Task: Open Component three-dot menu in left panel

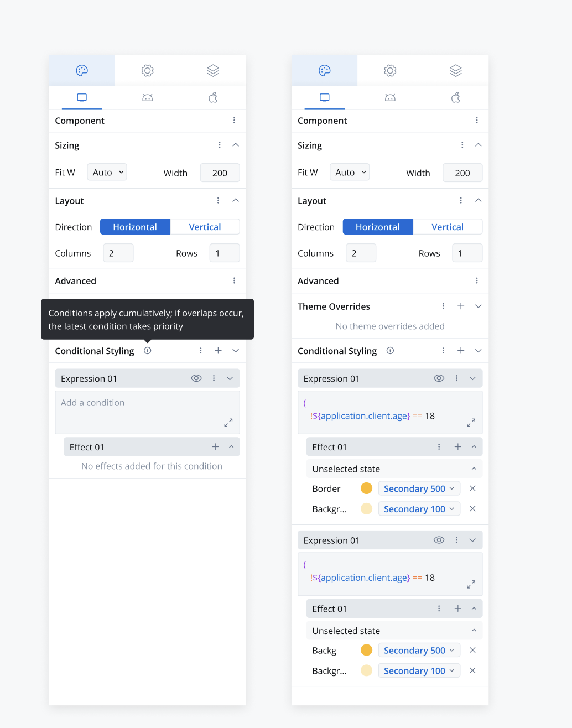Action: coord(234,121)
